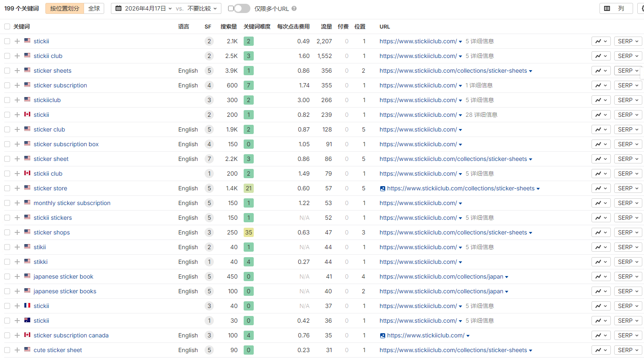The width and height of the screenshot is (644, 358).
Task: Expand plus icon for monthly sticker subscription
Action: pos(17,203)
